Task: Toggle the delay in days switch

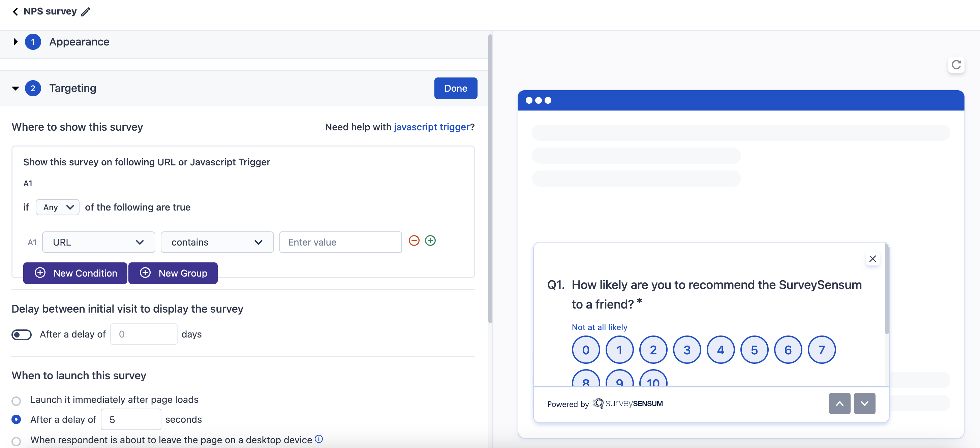Action: [x=22, y=334]
